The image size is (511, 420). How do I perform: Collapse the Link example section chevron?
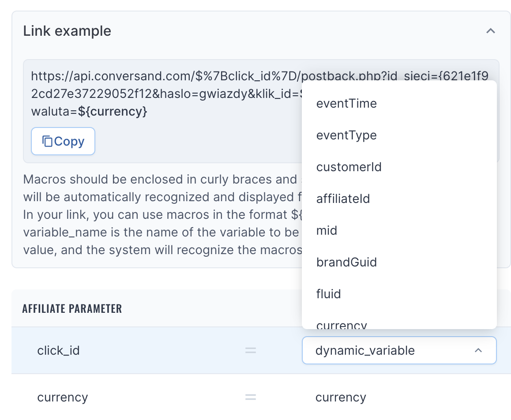click(x=490, y=31)
